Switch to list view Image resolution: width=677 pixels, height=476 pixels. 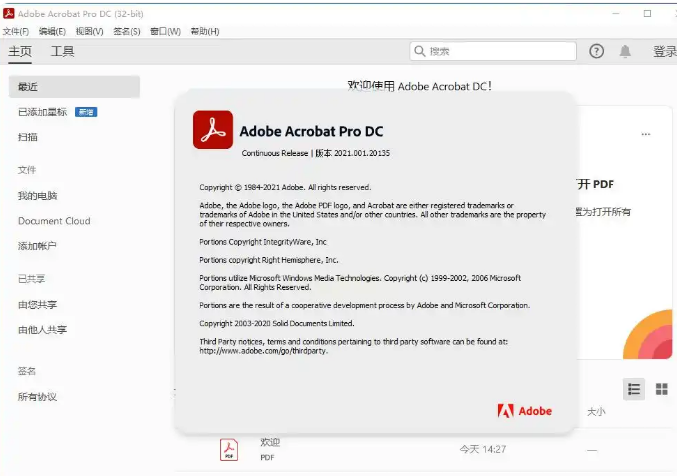(634, 389)
